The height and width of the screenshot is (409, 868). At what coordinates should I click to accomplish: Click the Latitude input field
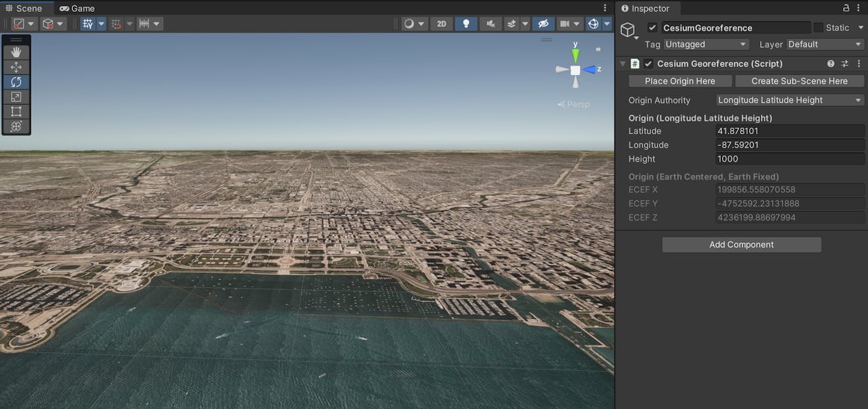click(x=789, y=131)
